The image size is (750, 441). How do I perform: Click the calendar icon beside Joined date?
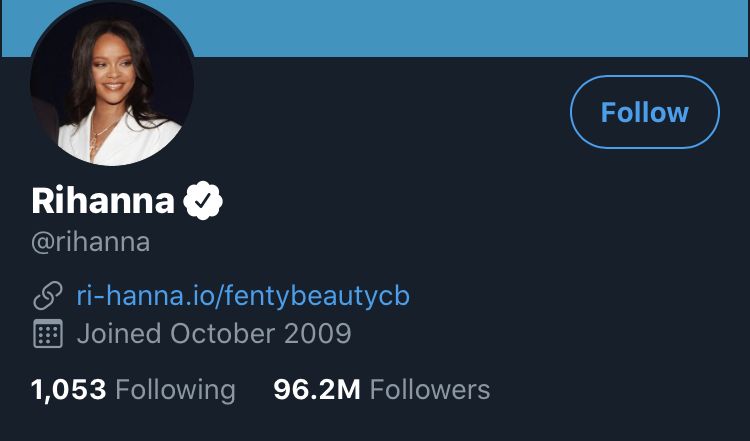[48, 333]
